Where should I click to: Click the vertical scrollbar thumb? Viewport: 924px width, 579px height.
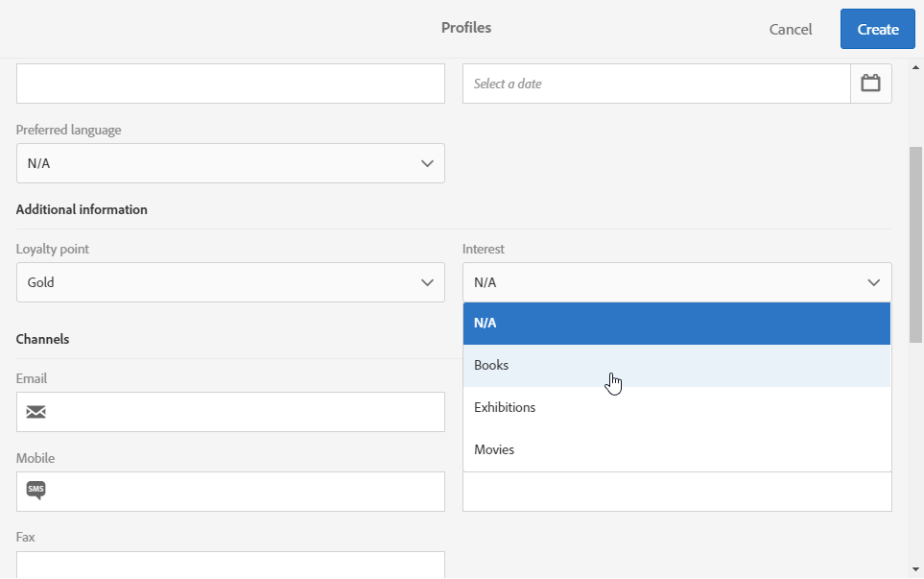tap(915, 245)
